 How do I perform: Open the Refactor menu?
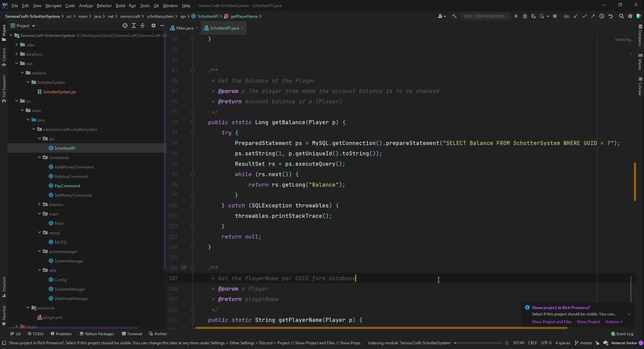104,6
